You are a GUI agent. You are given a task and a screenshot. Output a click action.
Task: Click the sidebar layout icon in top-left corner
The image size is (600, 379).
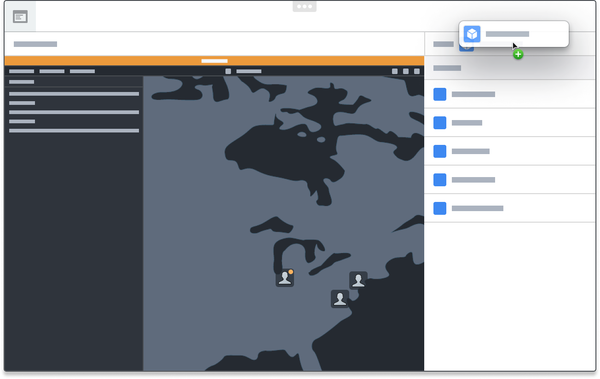click(x=20, y=17)
